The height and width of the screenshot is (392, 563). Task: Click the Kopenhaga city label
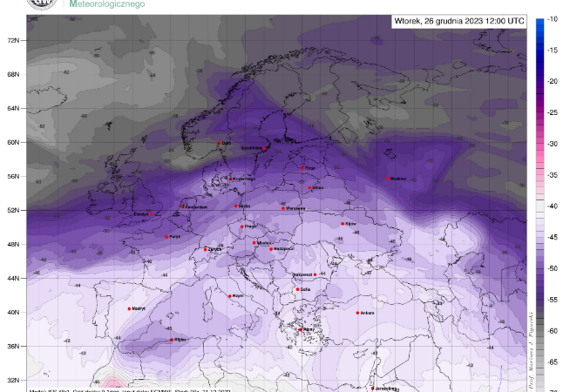244,179
